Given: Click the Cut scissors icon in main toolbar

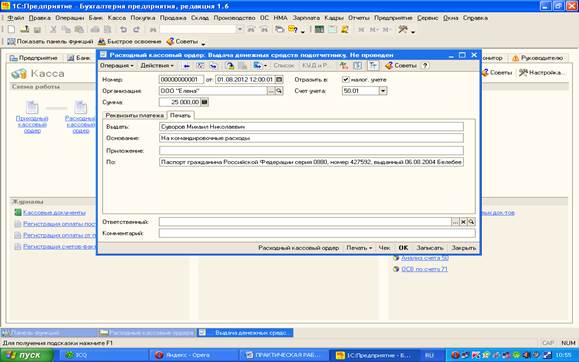Looking at the screenshot, I should pos(53,30).
